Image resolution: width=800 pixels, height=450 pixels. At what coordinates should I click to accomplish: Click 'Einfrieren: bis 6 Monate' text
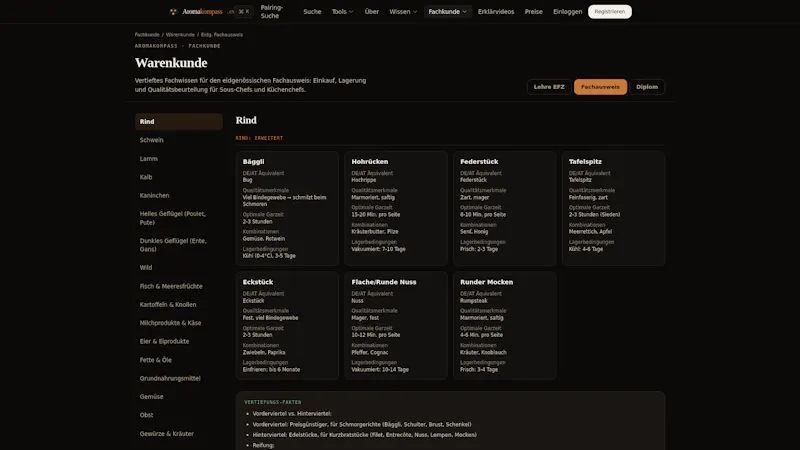[271, 369]
